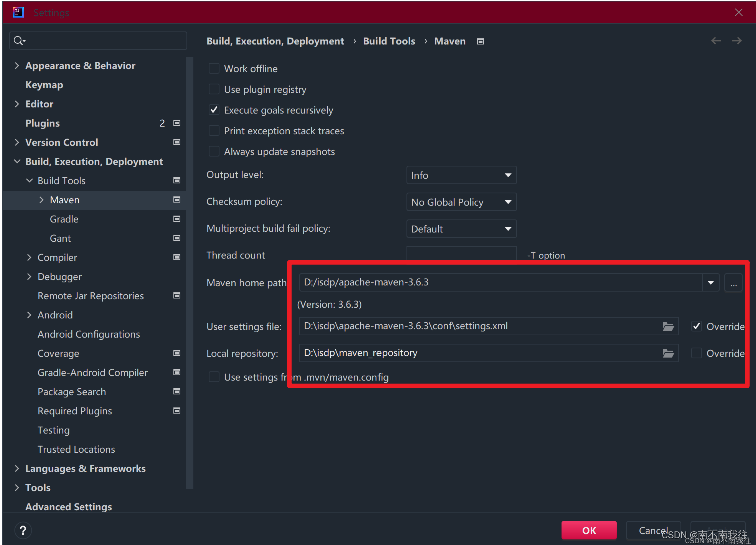756x545 pixels.
Task: Click OK to apply settings
Action: [x=589, y=530]
